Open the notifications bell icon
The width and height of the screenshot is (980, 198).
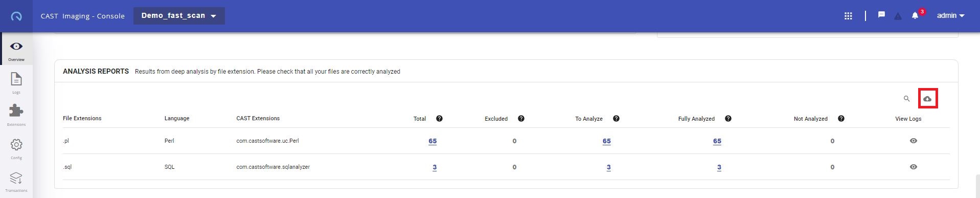coord(915,16)
